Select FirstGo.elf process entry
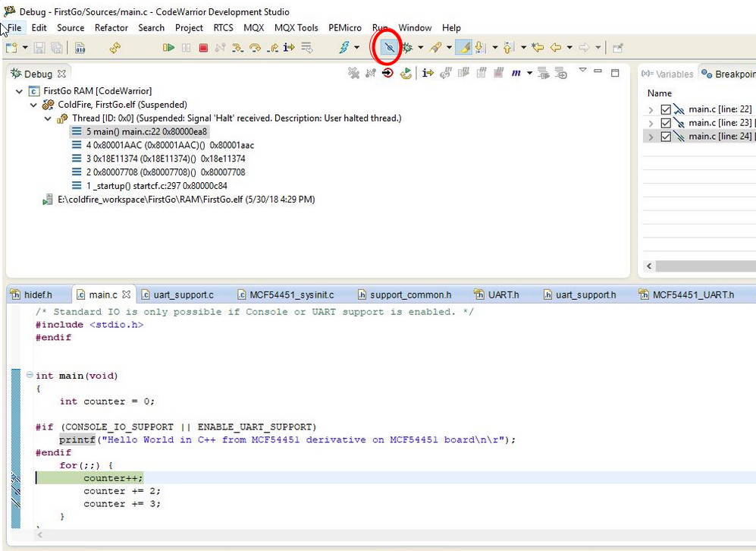Viewport: 756px width, 551px height. point(179,200)
